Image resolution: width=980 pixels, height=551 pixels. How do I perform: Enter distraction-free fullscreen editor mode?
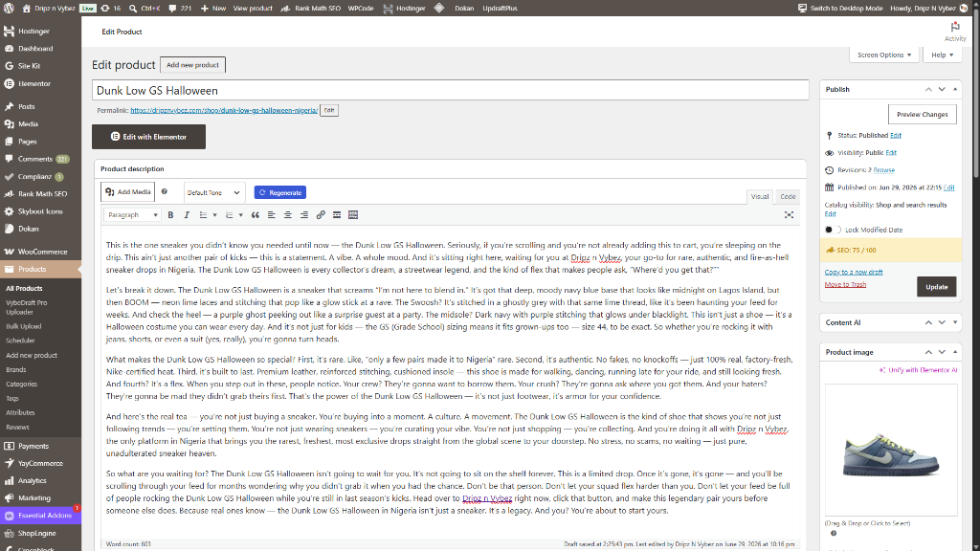(x=789, y=215)
